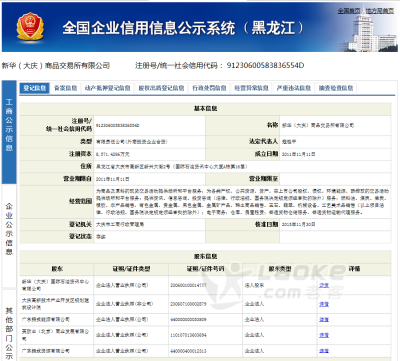Switch to the 备案信息 tab
The height and width of the screenshot is (361, 400).
tap(66, 88)
